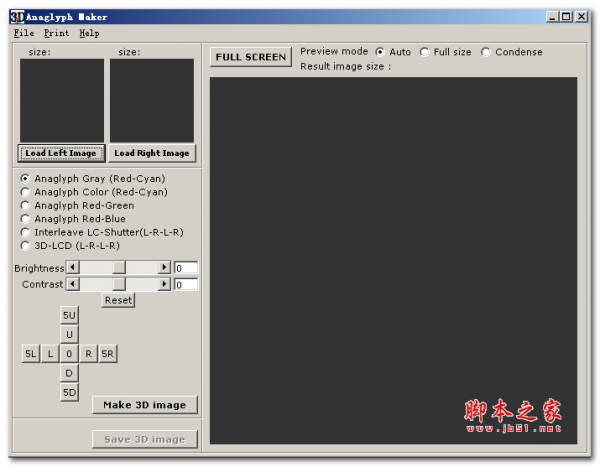Image resolution: width=600 pixels, height=467 pixels.
Task: Focus the Brightness value field
Action: pos(186,268)
